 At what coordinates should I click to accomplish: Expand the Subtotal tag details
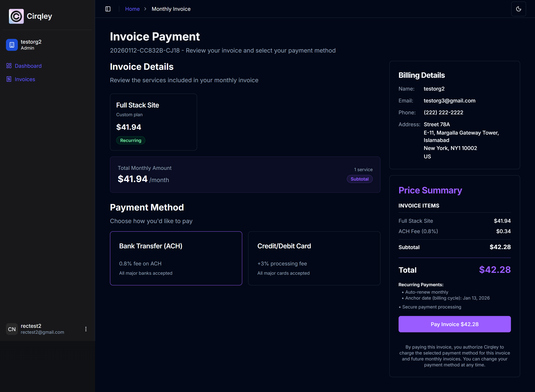click(x=359, y=179)
